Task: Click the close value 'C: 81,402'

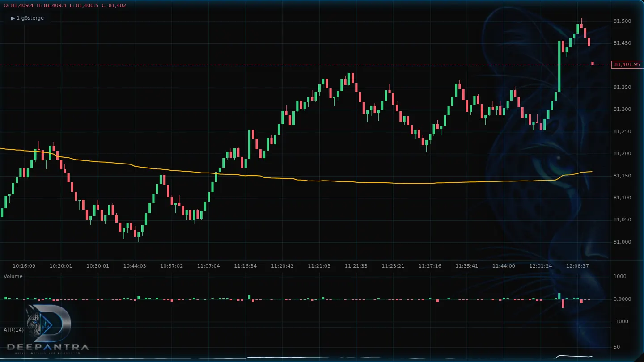Action: pyautogui.click(x=114, y=5)
